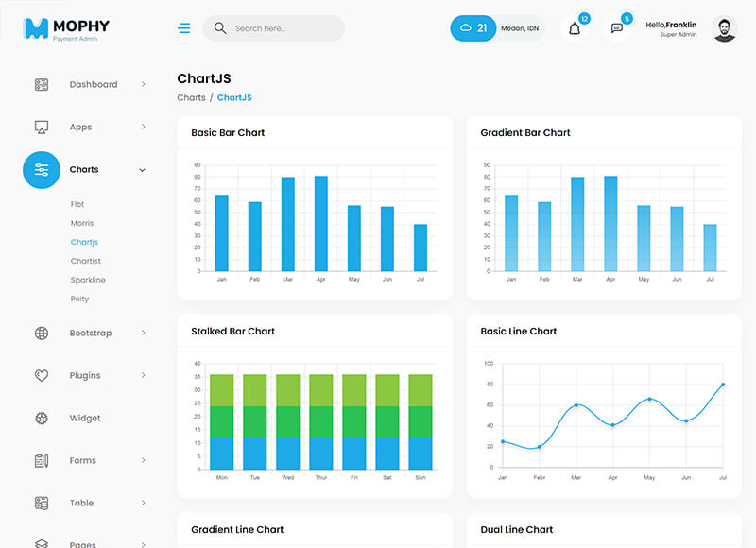Expand the Table submenu arrow
This screenshot has height=548, width=756.
pos(143,504)
